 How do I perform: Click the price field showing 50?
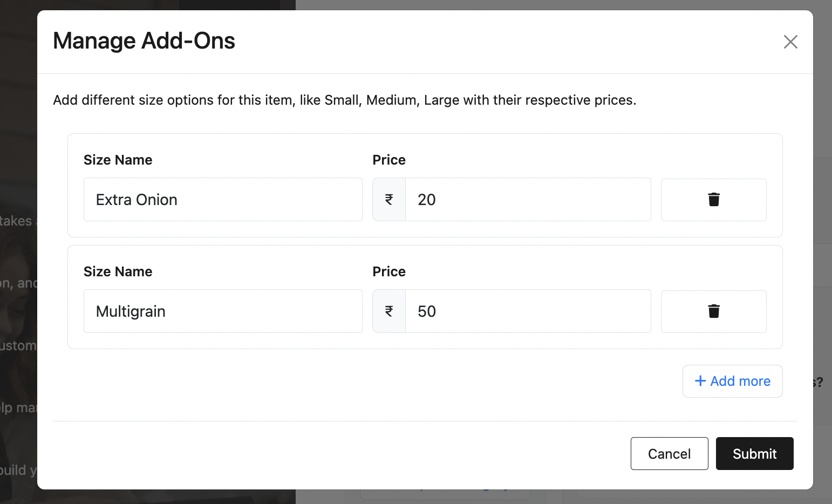(527, 311)
